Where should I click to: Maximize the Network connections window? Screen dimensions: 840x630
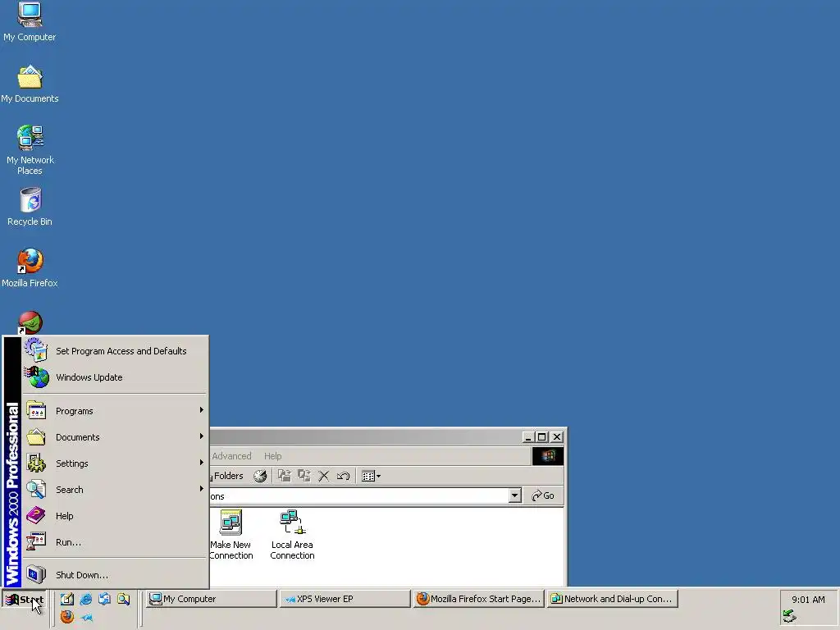(x=541, y=437)
